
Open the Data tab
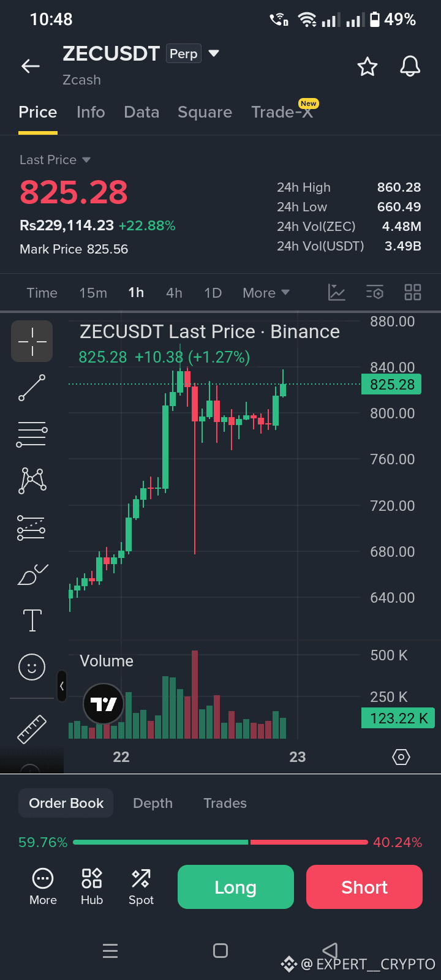point(141,112)
